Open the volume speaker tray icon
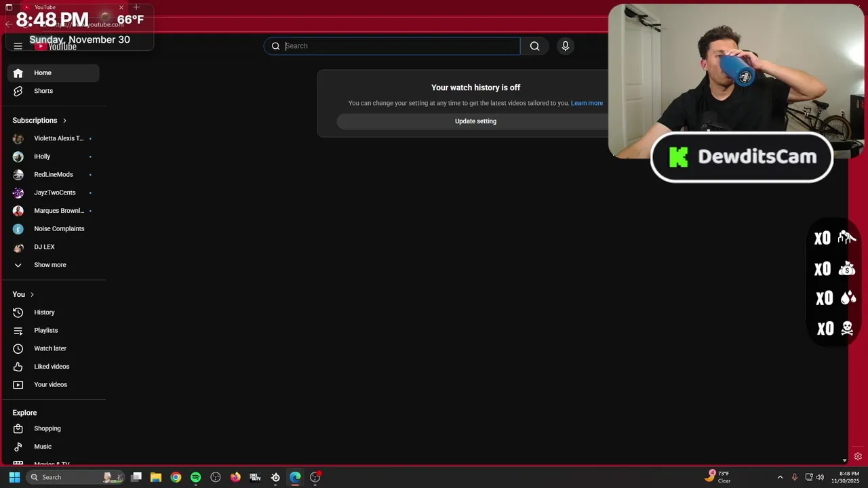The width and height of the screenshot is (868, 488). [820, 477]
